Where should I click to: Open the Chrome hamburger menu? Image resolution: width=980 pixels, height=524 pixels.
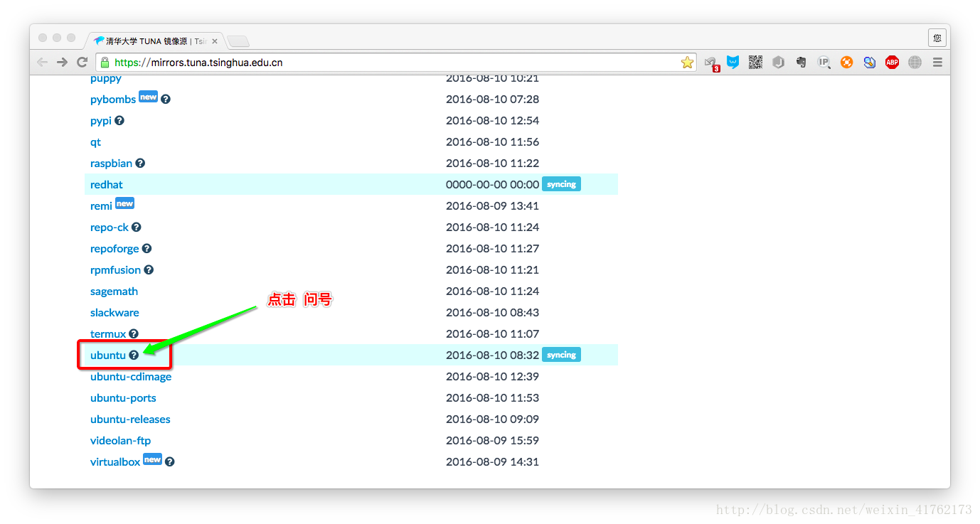(937, 63)
